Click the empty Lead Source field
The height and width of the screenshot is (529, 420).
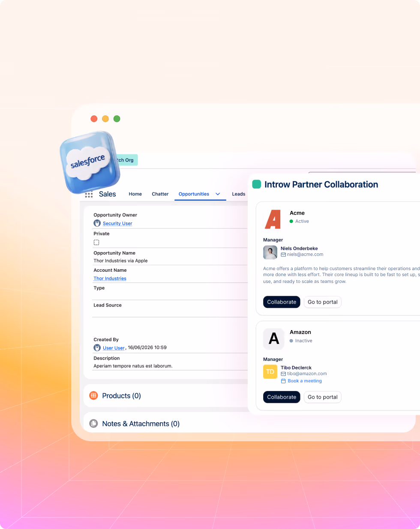point(170,313)
